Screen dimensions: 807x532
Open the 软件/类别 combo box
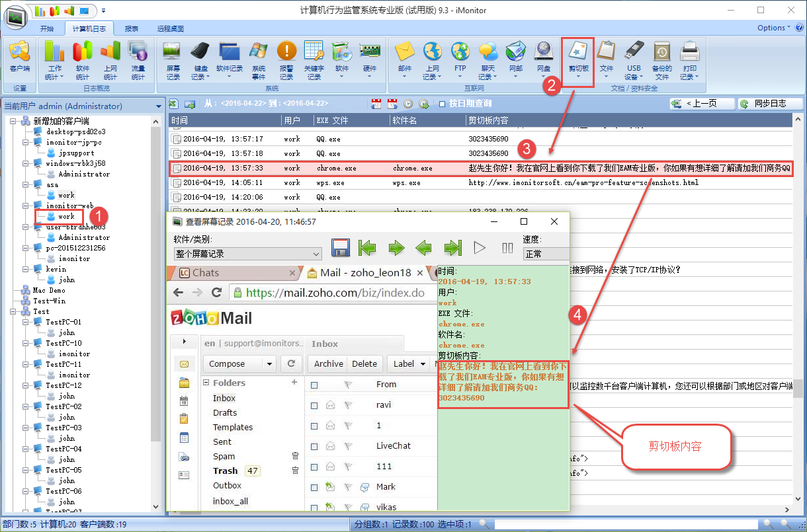247,253
